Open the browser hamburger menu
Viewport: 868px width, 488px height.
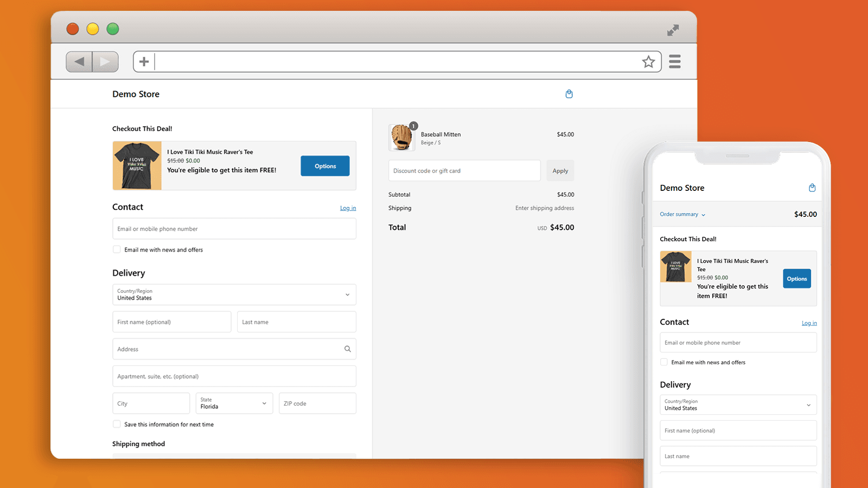coord(674,62)
